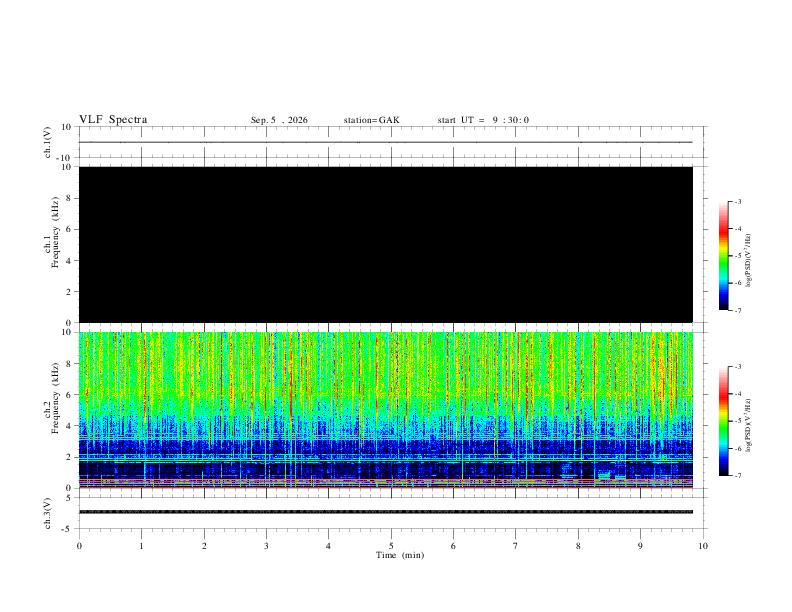The height and width of the screenshot is (612, 792).
Task: Click the VLF Spectra title text
Action: 113,120
